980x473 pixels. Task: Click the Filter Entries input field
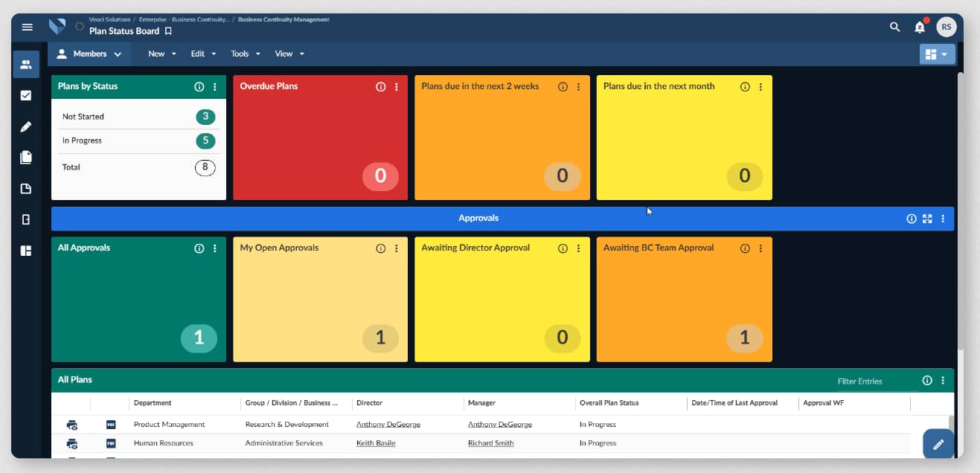point(875,381)
